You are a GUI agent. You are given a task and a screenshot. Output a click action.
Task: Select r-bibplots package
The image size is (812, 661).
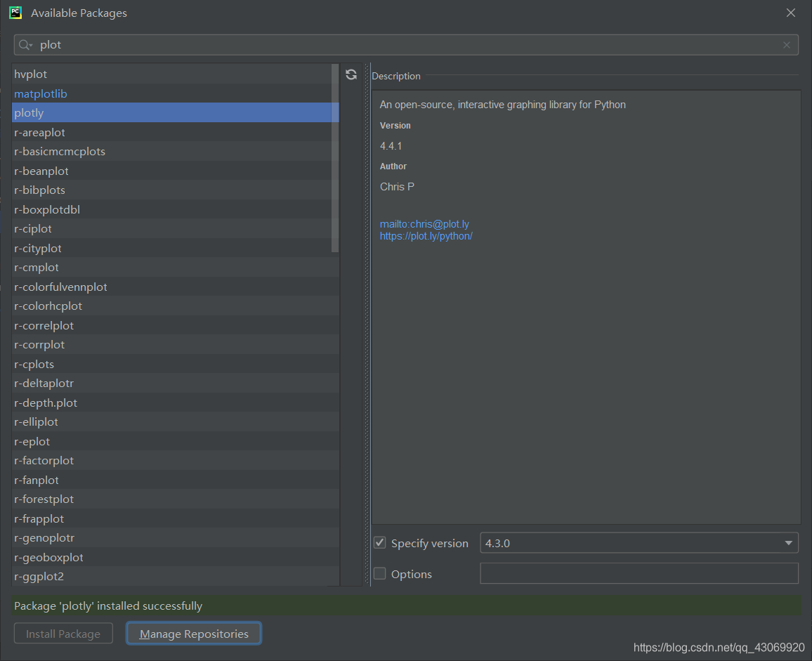click(175, 190)
